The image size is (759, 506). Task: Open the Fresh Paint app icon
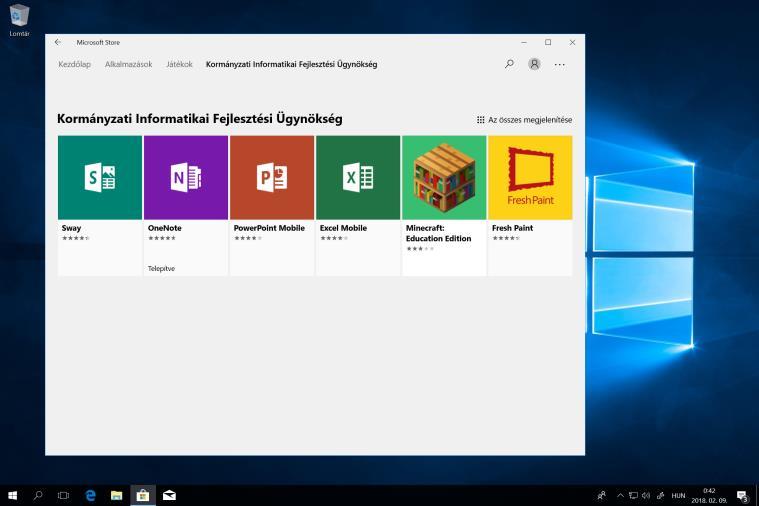[x=530, y=177]
